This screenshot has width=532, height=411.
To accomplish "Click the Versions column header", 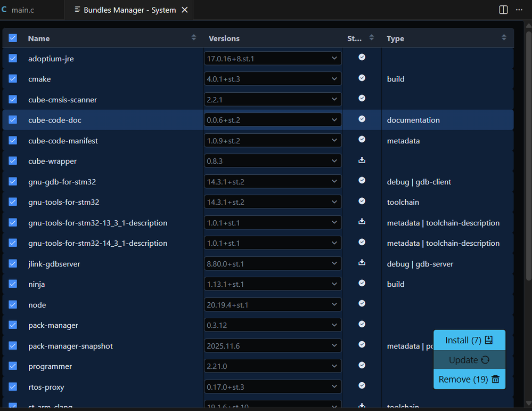I will [224, 38].
